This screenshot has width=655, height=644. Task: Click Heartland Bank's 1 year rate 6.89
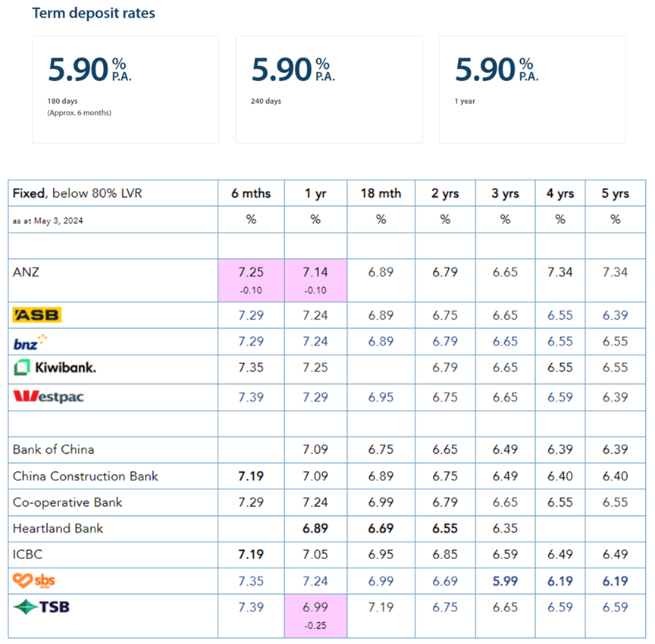pyautogui.click(x=315, y=528)
